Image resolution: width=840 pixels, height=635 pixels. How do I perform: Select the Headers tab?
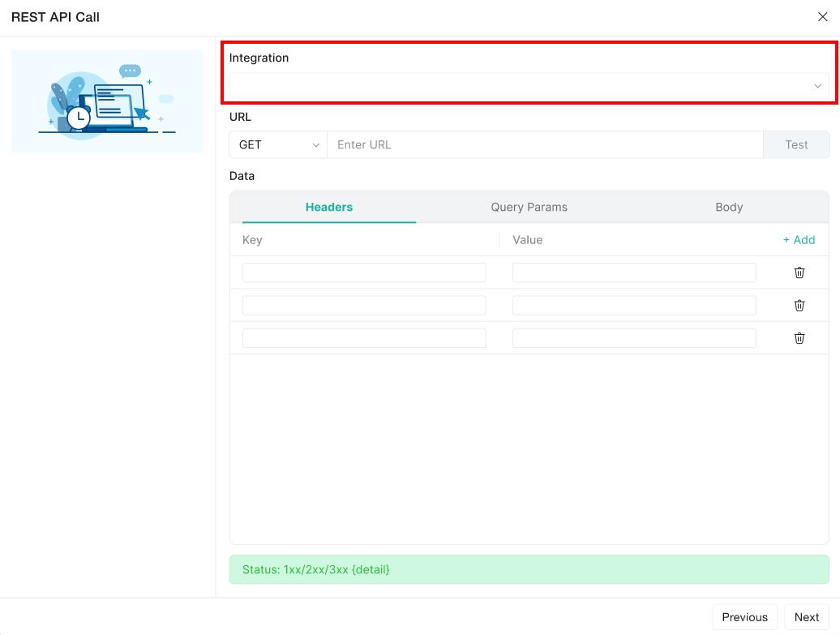click(x=328, y=207)
